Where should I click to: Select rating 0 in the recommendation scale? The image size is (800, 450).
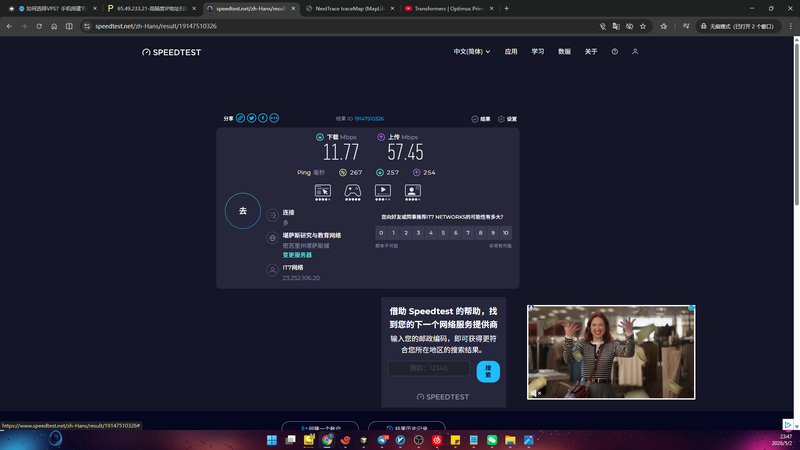point(381,233)
